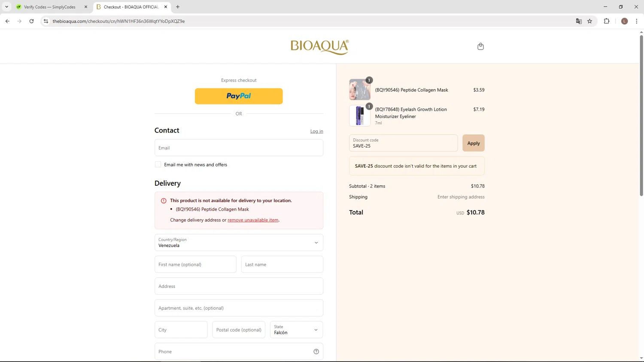The height and width of the screenshot is (362, 644).
Task: Open a new browser tab
Action: point(178,7)
